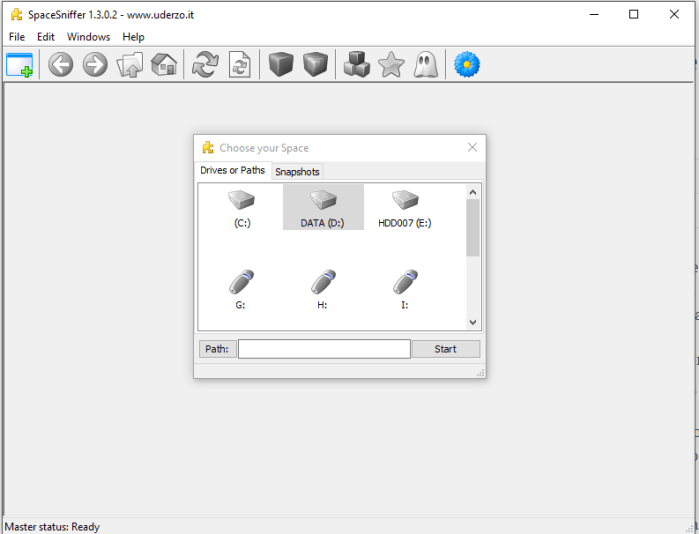699x534 pixels.
Task: Close the Choose your Space dialog
Action: [x=473, y=148]
